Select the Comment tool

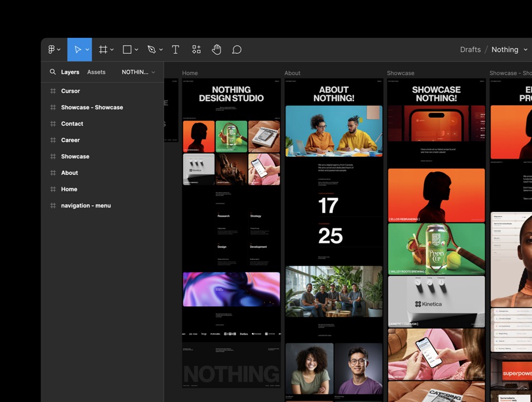click(236, 50)
